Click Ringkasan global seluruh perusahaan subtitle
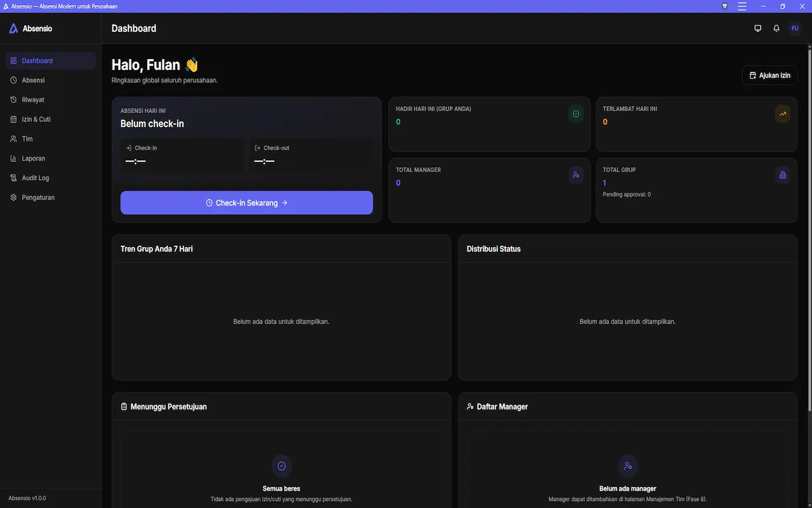Screen dimensions: 812x508 click(165, 81)
